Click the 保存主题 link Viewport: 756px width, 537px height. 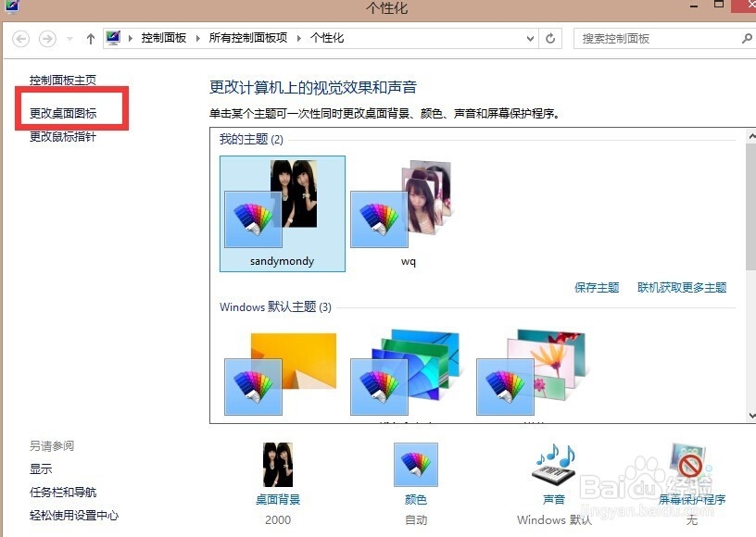596,288
